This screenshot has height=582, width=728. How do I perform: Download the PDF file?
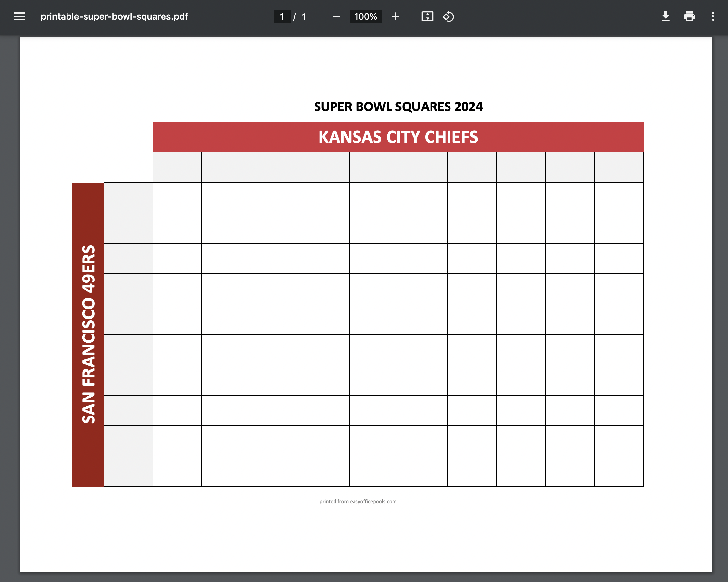[665, 16]
